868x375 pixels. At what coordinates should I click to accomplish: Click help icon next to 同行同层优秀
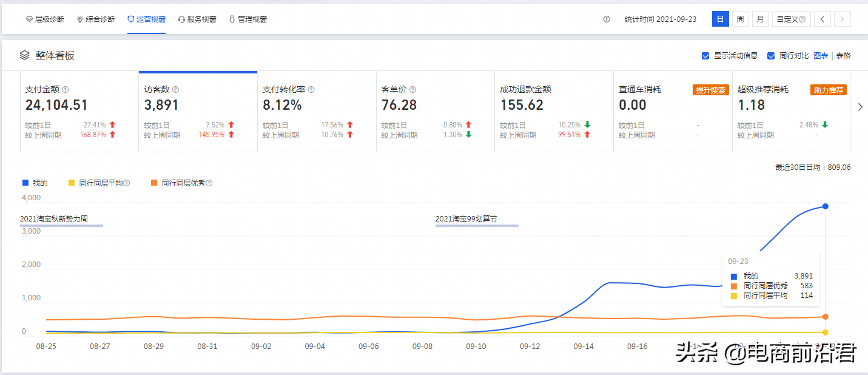(209, 183)
